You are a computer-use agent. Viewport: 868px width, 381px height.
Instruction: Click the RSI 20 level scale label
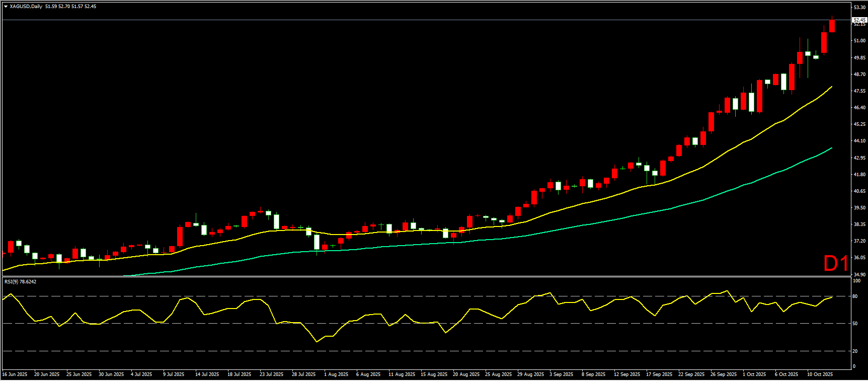tap(855, 351)
